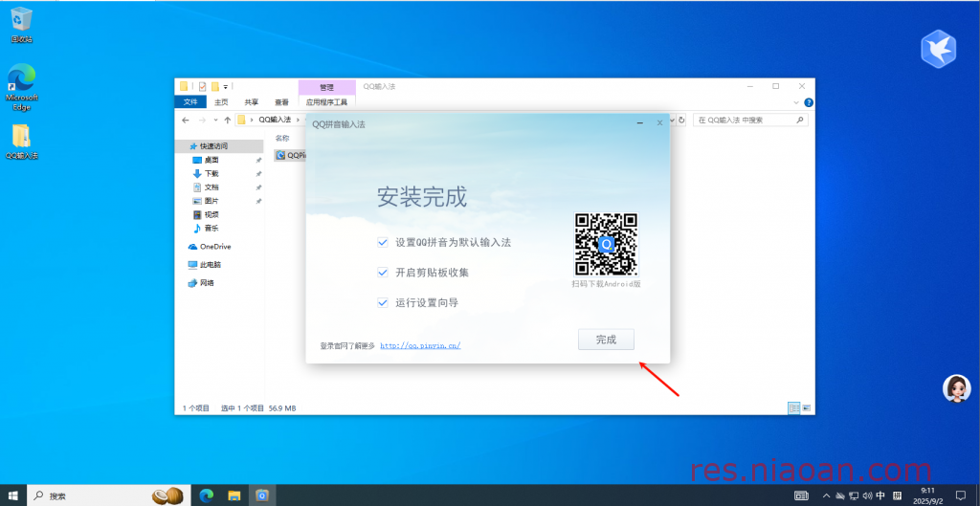Open the recent locations dropdown in Explorer
The height and width of the screenshot is (506, 980).
click(x=215, y=120)
